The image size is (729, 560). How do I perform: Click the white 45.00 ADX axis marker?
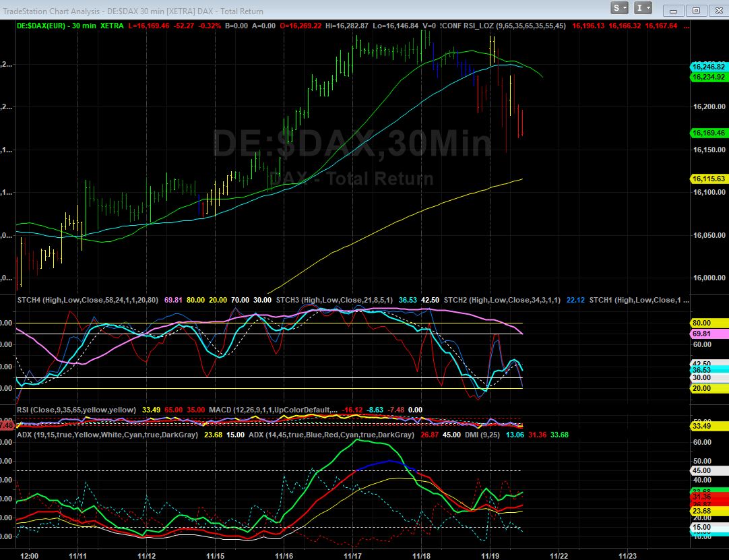pyautogui.click(x=709, y=470)
